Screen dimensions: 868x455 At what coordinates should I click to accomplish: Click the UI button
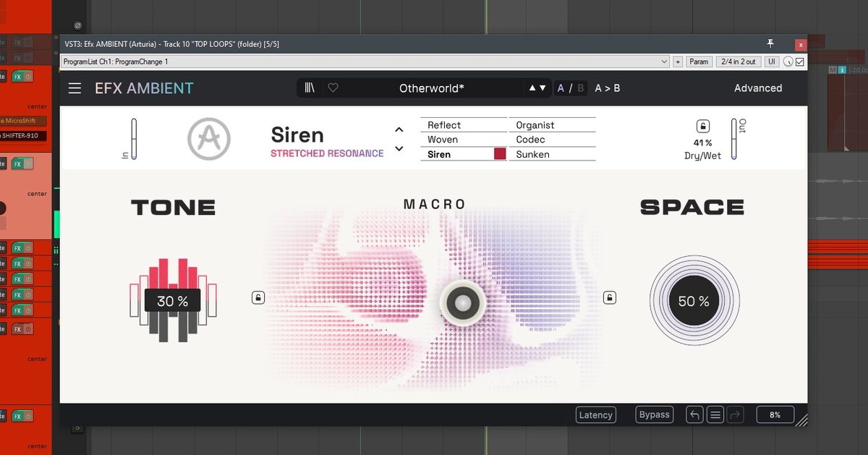click(772, 62)
